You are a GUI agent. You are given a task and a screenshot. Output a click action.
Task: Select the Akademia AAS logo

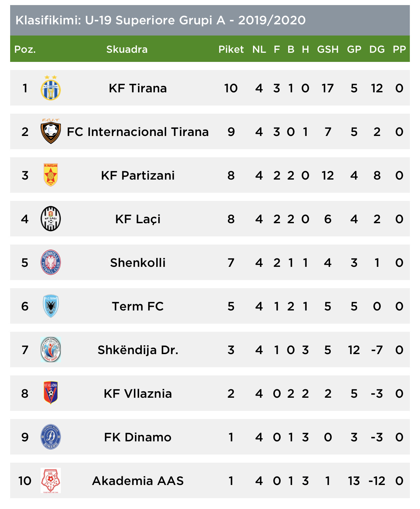click(x=51, y=481)
